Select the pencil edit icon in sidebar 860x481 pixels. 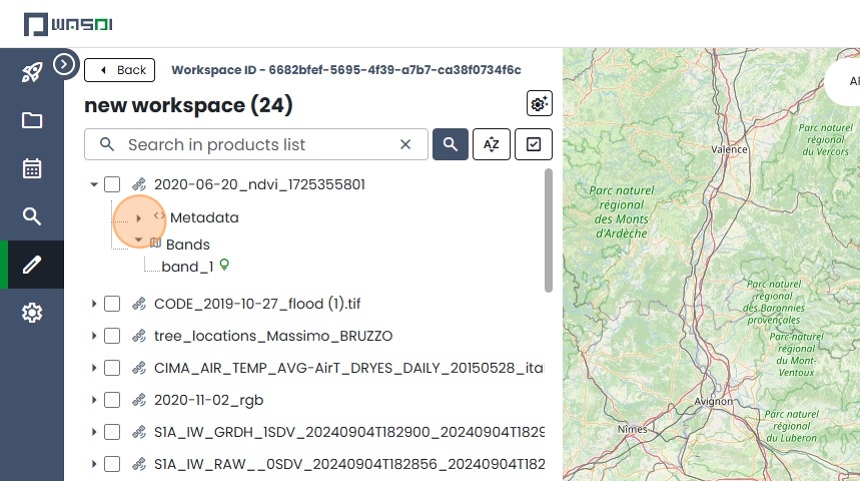(x=32, y=265)
